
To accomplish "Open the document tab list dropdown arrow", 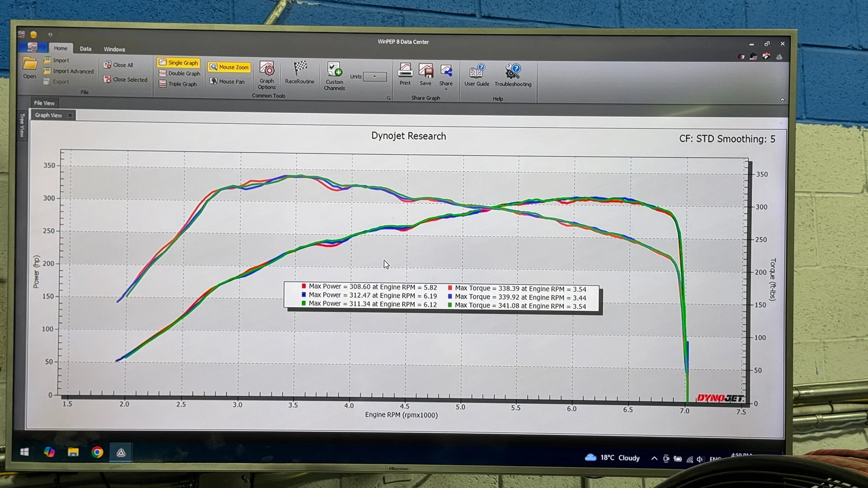I will pos(781,123).
